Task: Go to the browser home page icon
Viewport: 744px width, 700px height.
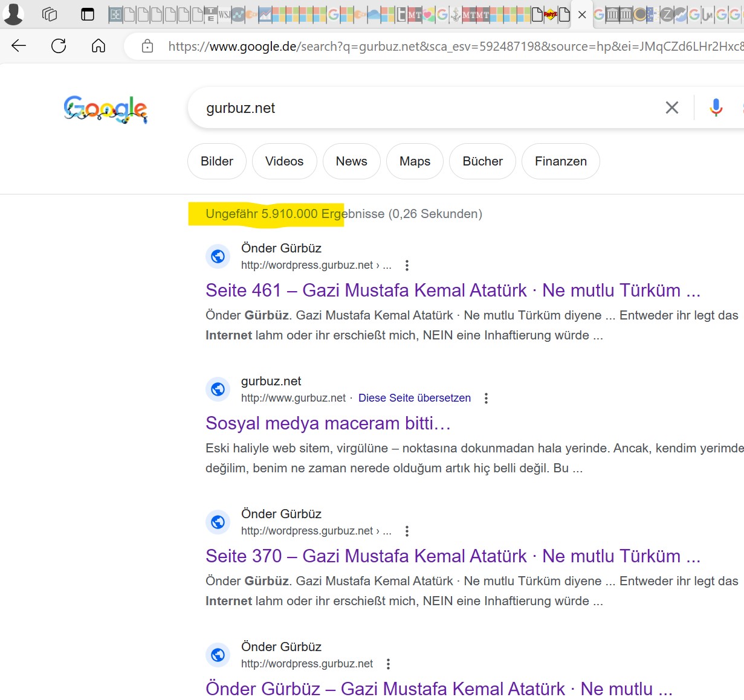Action: pyautogui.click(x=99, y=46)
